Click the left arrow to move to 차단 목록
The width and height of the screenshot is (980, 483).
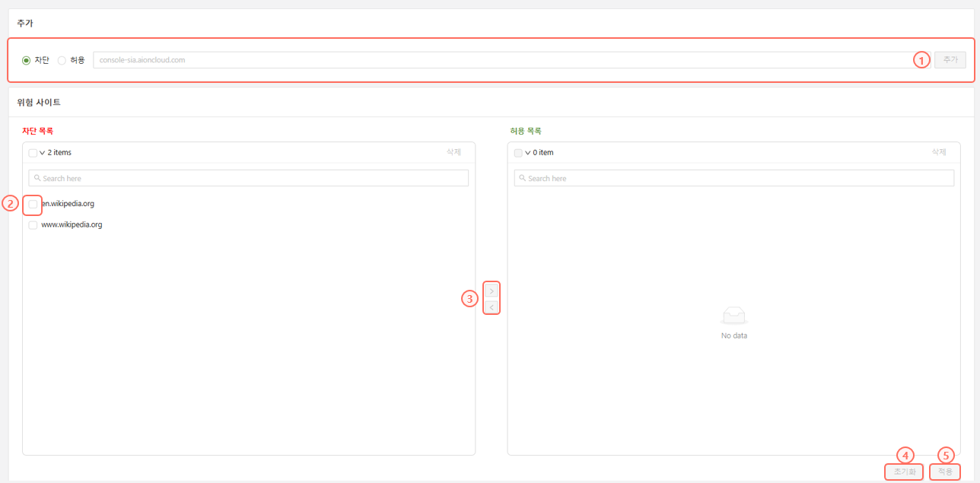pyautogui.click(x=492, y=307)
